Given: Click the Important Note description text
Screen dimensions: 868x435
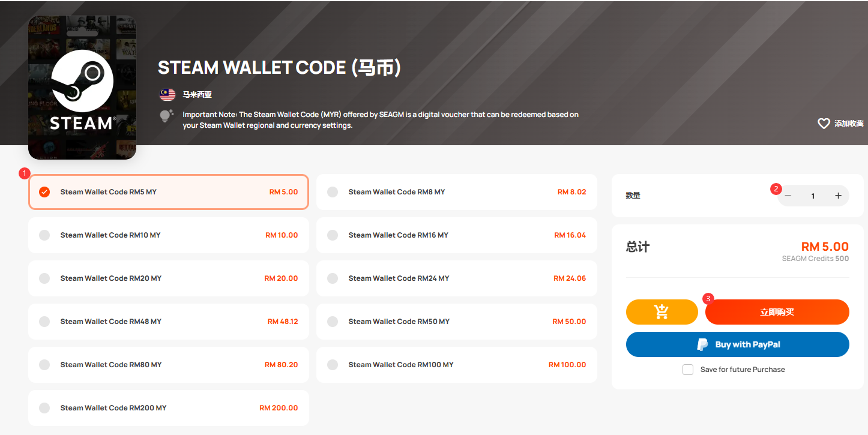Looking at the screenshot, I should tap(381, 120).
